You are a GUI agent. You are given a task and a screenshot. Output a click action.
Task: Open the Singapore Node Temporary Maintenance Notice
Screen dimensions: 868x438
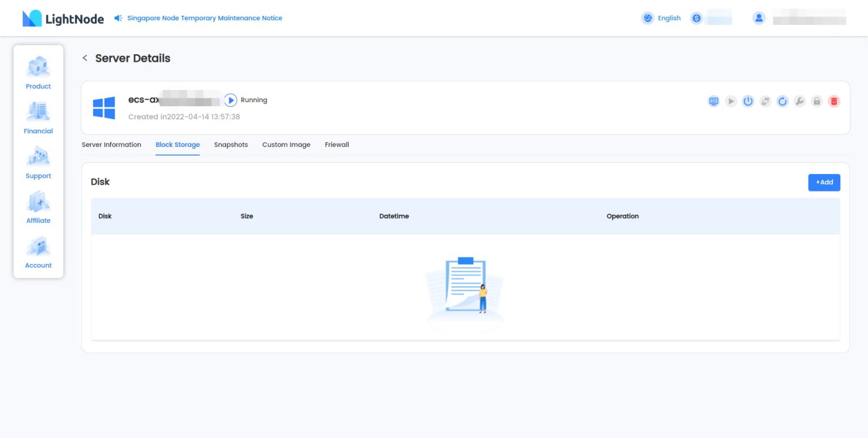[206, 18]
